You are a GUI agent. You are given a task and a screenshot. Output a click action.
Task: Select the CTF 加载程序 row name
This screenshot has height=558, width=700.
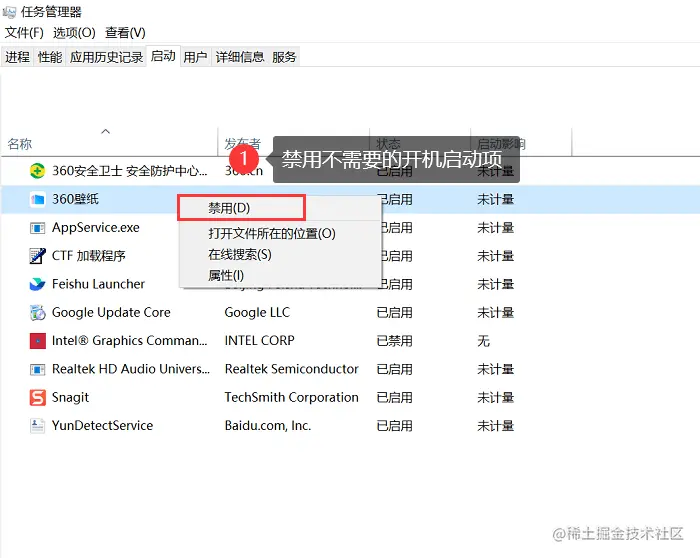point(88,256)
